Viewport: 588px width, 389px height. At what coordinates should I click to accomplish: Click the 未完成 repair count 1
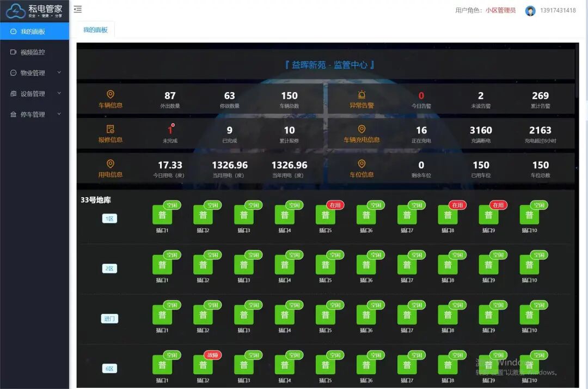(170, 130)
